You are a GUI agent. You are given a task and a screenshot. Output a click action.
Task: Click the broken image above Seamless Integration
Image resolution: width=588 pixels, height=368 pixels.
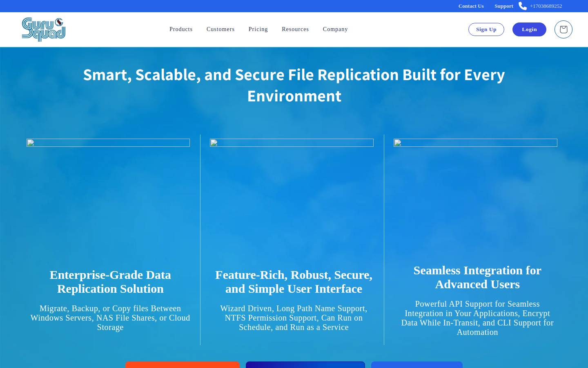(x=475, y=143)
